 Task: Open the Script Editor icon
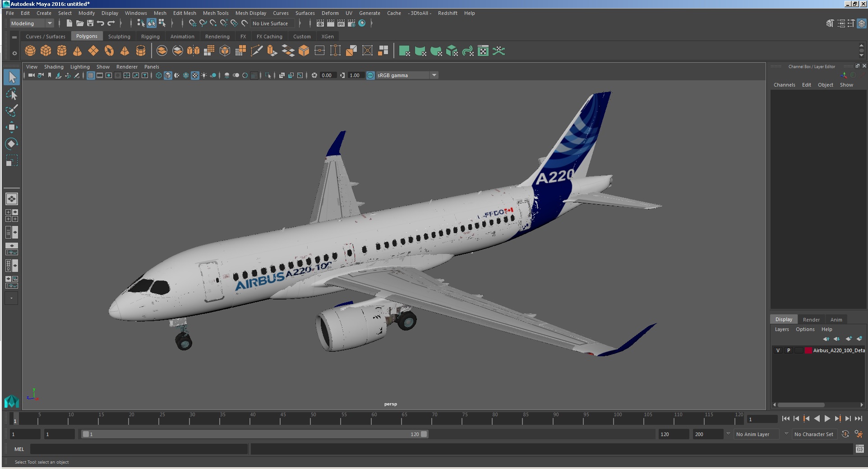click(860, 449)
